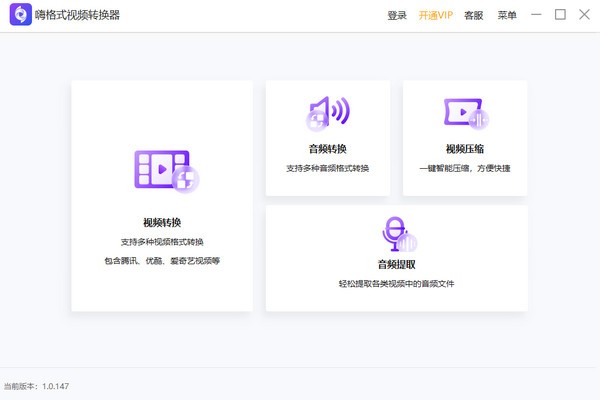
Task: Click the 登录 login link
Action: (x=397, y=15)
